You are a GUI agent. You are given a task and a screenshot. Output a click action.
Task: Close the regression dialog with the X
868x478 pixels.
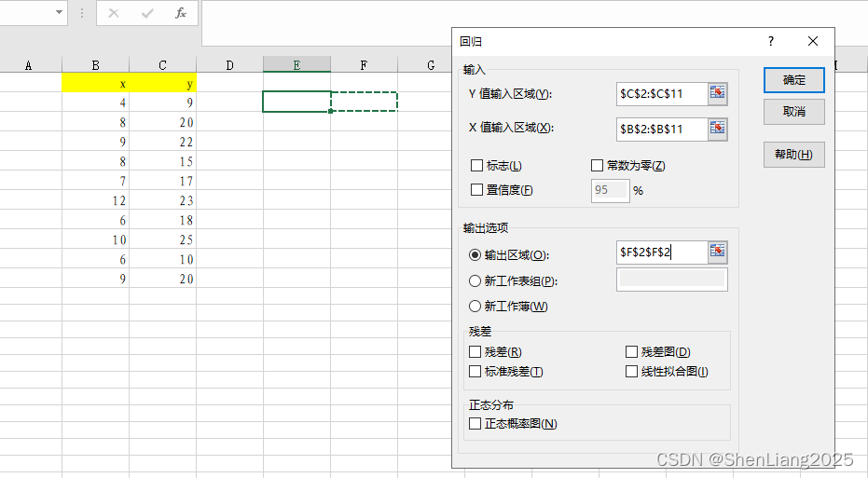pos(813,42)
